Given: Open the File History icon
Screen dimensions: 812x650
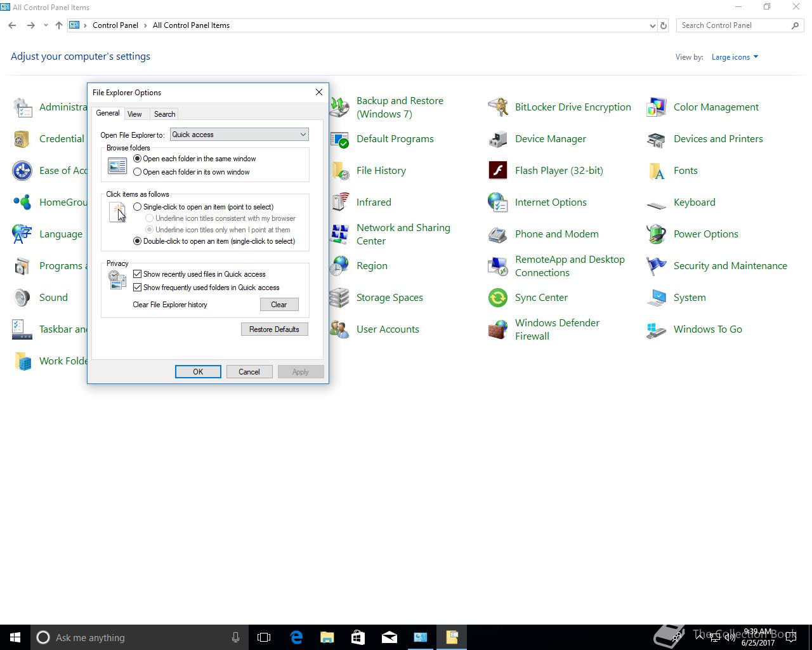Looking at the screenshot, I should pos(340,171).
